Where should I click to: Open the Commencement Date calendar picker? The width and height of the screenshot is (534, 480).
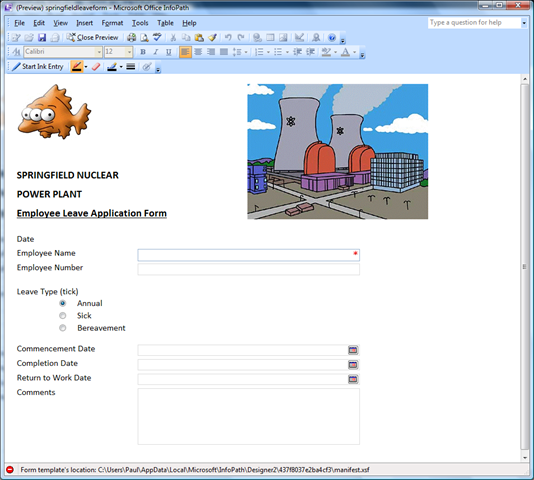point(353,350)
